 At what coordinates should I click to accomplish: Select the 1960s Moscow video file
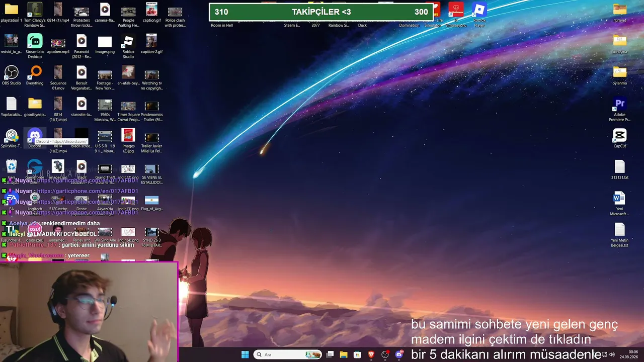(105, 110)
